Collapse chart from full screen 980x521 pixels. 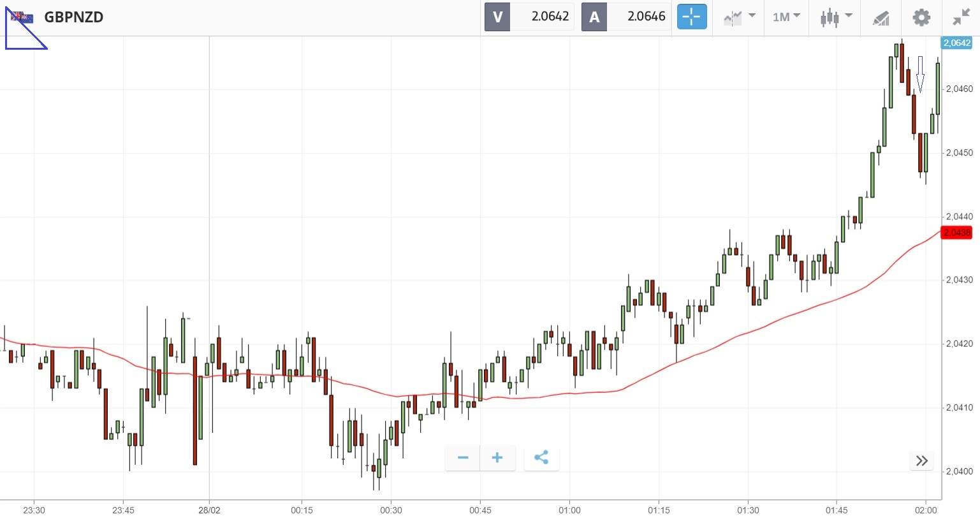961,17
